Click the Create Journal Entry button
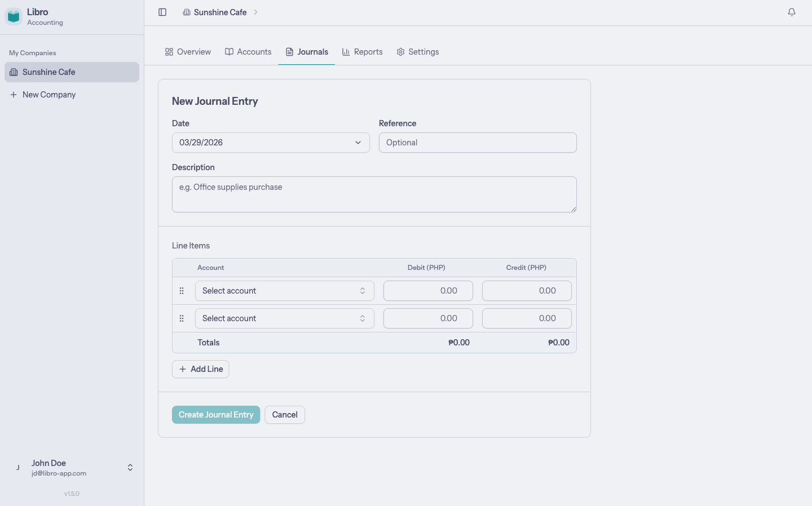This screenshot has width=812, height=506. tap(216, 415)
